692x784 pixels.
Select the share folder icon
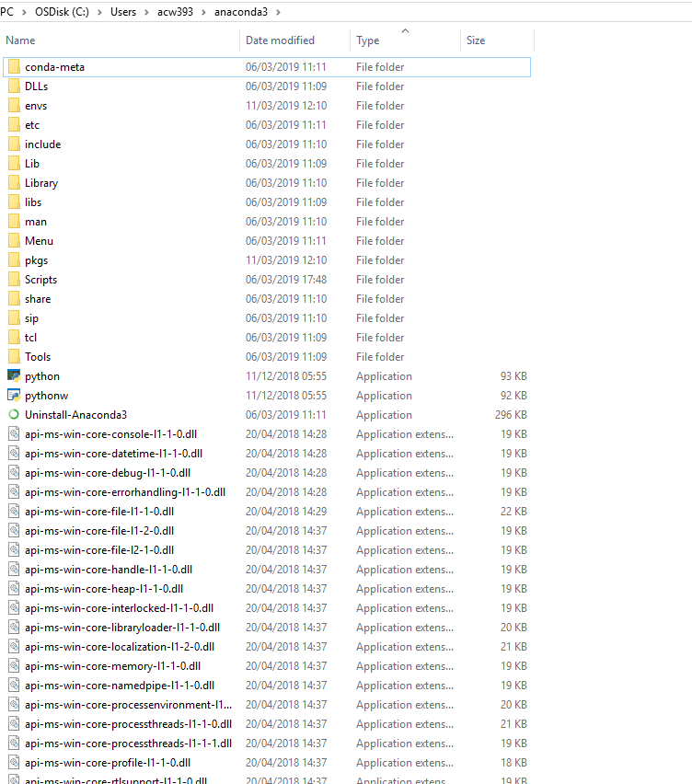(14, 299)
